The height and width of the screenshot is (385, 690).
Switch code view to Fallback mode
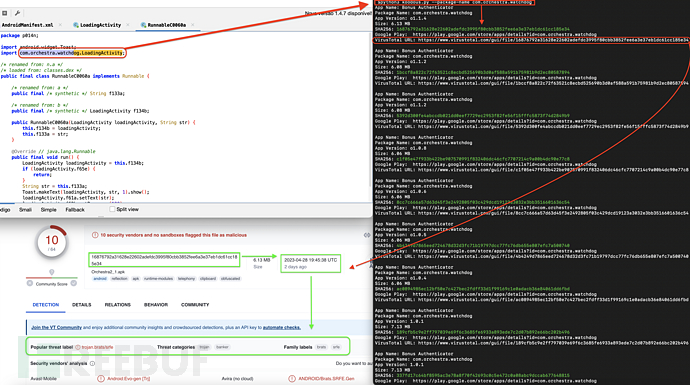click(x=75, y=209)
